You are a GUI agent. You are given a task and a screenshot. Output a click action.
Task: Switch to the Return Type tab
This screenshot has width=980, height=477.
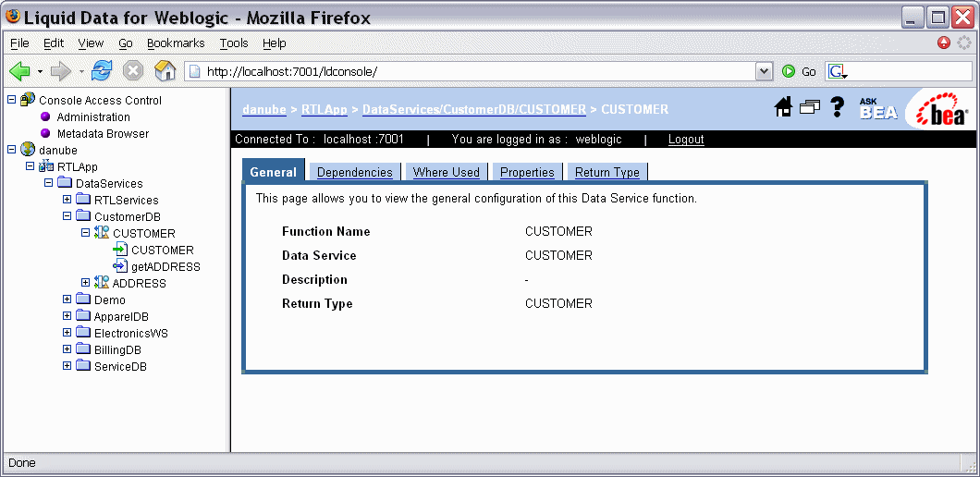coord(606,172)
